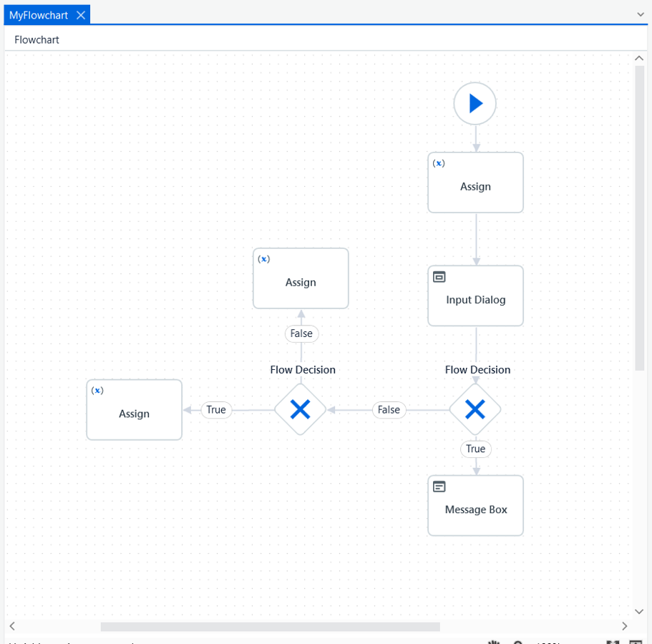Click the variable icon in the top Assign activity
The image size is (652, 644).
pyautogui.click(x=438, y=163)
